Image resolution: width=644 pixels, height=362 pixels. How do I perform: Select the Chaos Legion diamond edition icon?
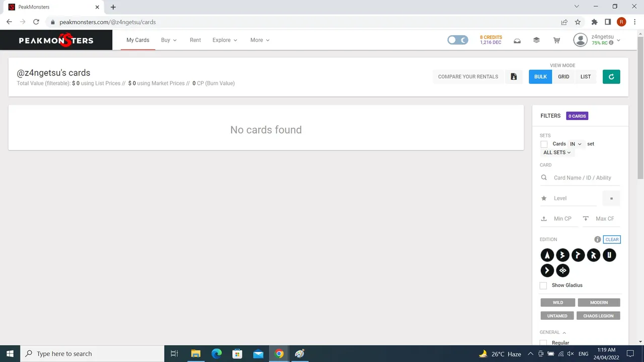pos(562,270)
